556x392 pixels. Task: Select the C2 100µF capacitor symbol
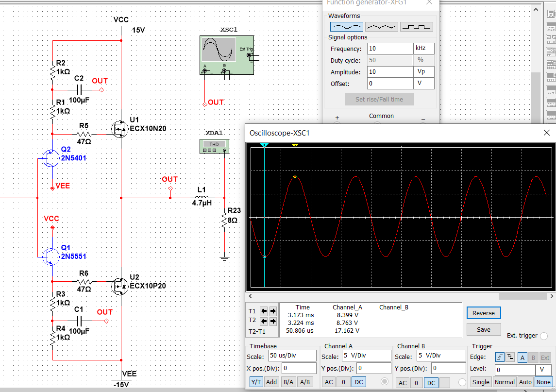coord(80,90)
